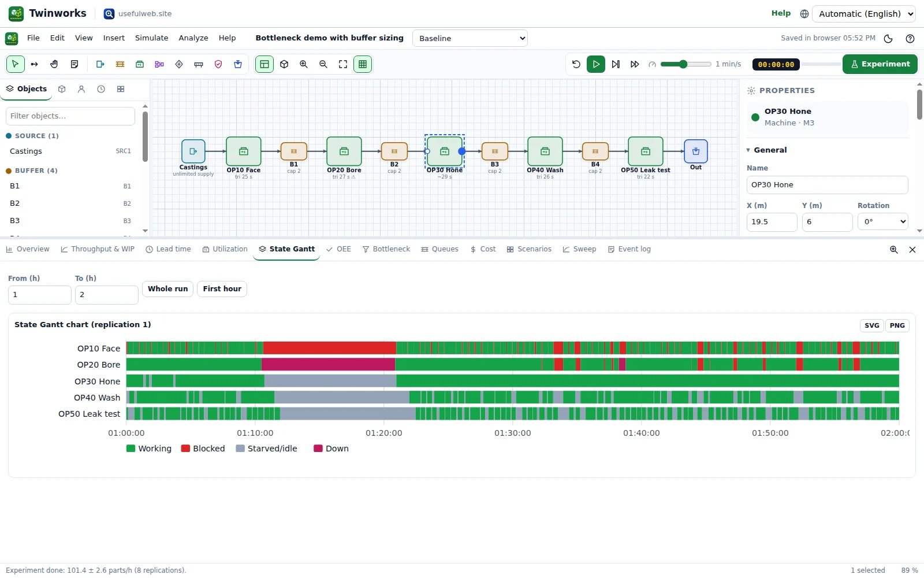The height and width of the screenshot is (578, 924).
Task: Export the Gantt chart as PNG
Action: [897, 325]
